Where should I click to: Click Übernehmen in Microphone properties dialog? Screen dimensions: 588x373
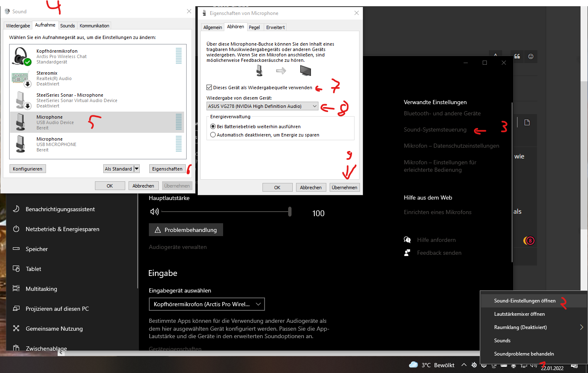pos(344,188)
